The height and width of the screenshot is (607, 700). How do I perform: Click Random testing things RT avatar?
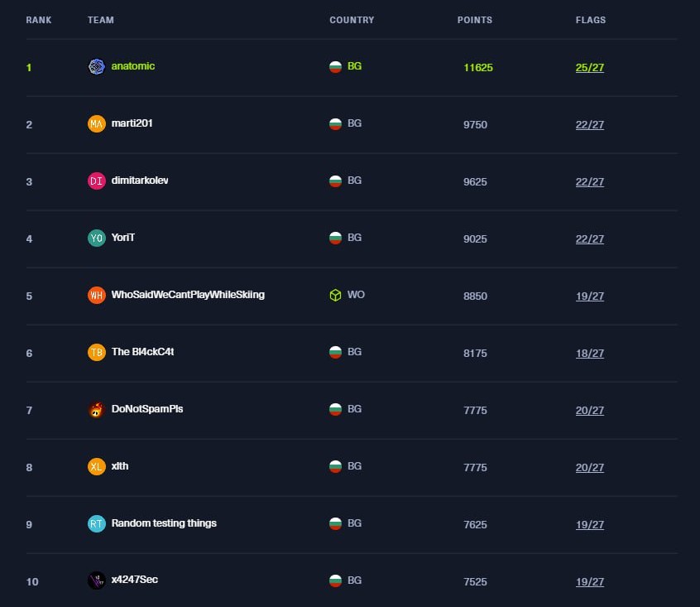point(97,524)
